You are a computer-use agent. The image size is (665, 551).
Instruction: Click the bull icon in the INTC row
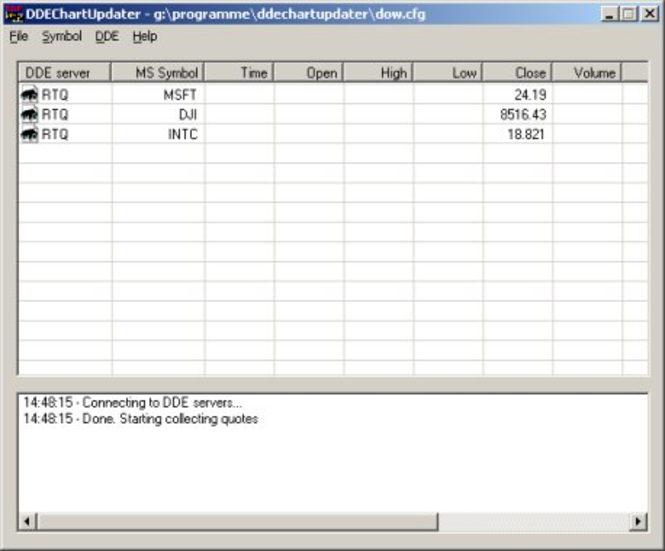tap(29, 134)
